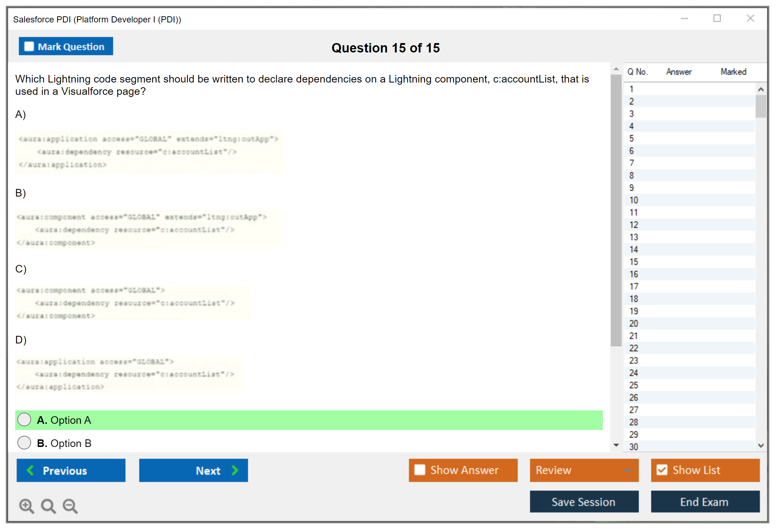
Task: Expand the Review dropdown menu
Action: 628,470
